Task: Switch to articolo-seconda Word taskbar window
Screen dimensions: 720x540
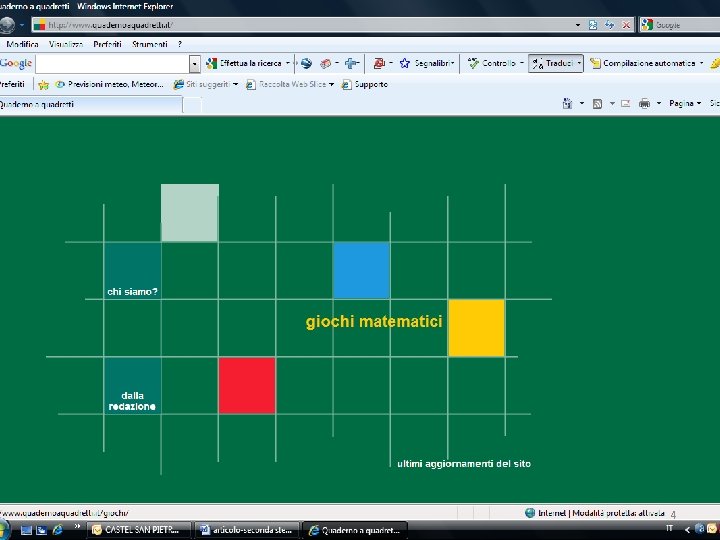Action: (247, 530)
